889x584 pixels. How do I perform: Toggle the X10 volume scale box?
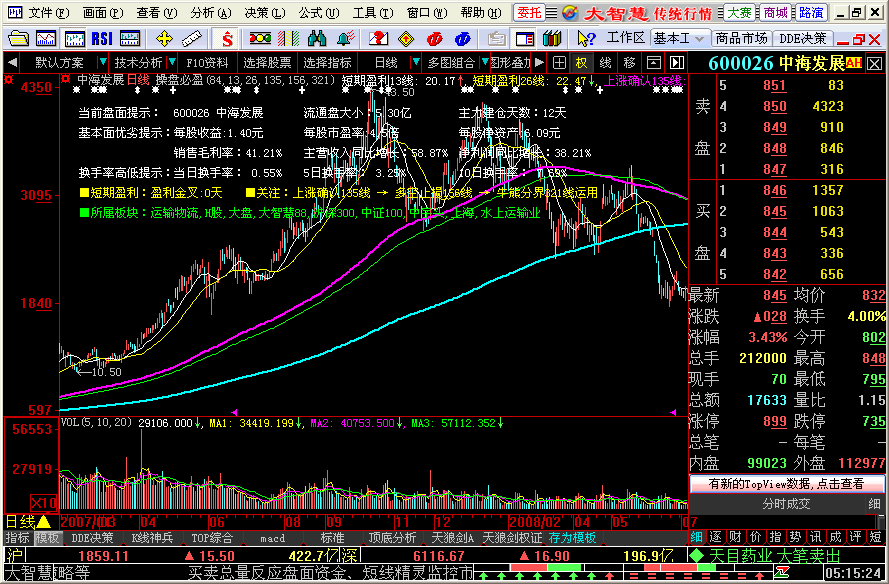44,502
